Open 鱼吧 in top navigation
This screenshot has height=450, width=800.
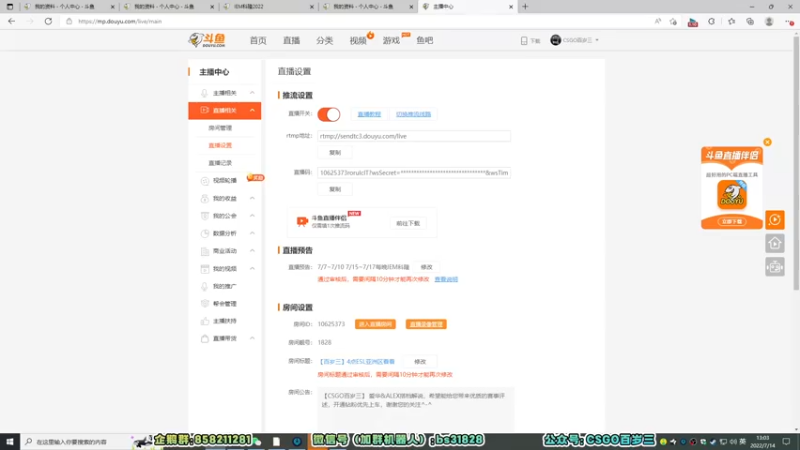pos(424,40)
